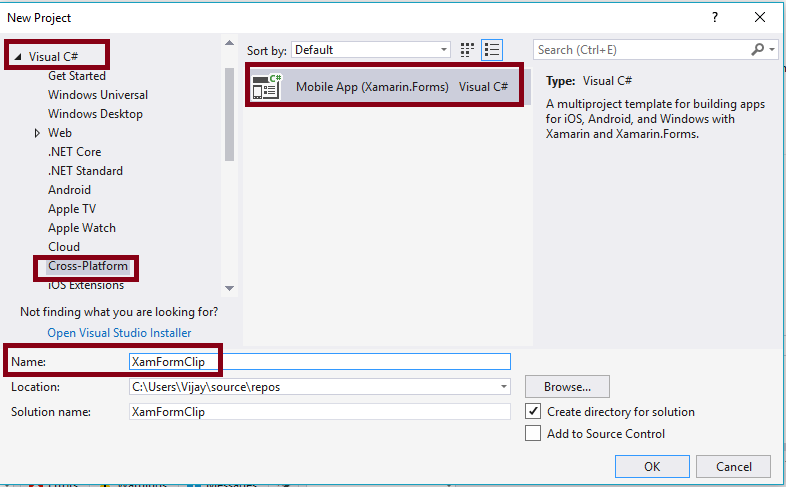Select Windows Universal category
Image resolution: width=786 pixels, height=487 pixels.
(98, 95)
